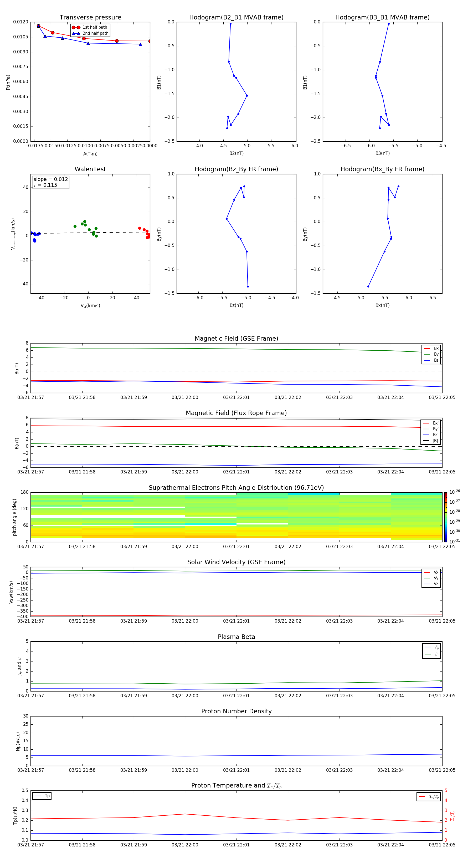The height and width of the screenshot is (868, 473).
Task: Click the 'pitch angle (deg)' axis label
Action: pyautogui.click(x=14, y=517)
